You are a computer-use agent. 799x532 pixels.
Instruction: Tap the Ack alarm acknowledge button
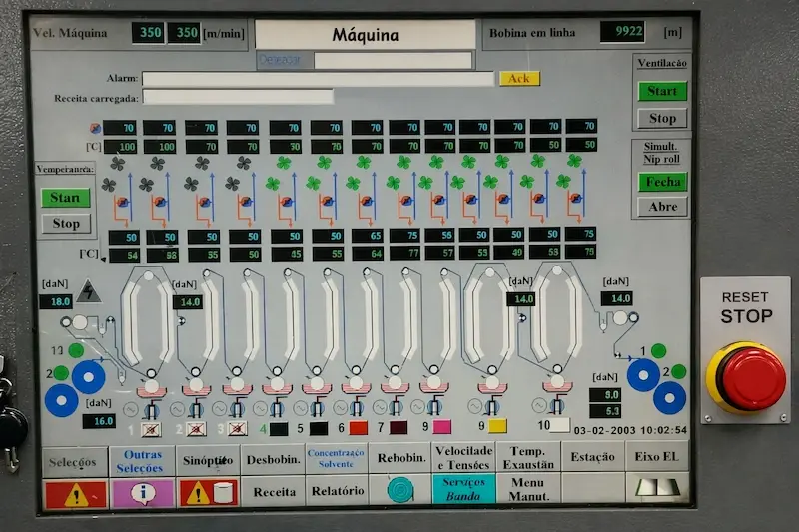519,79
